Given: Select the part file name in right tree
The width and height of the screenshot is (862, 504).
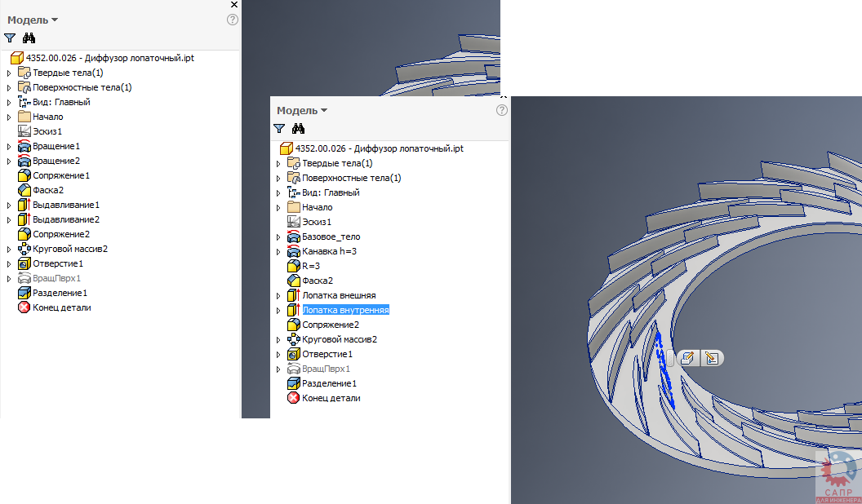Looking at the screenshot, I should tap(380, 148).
